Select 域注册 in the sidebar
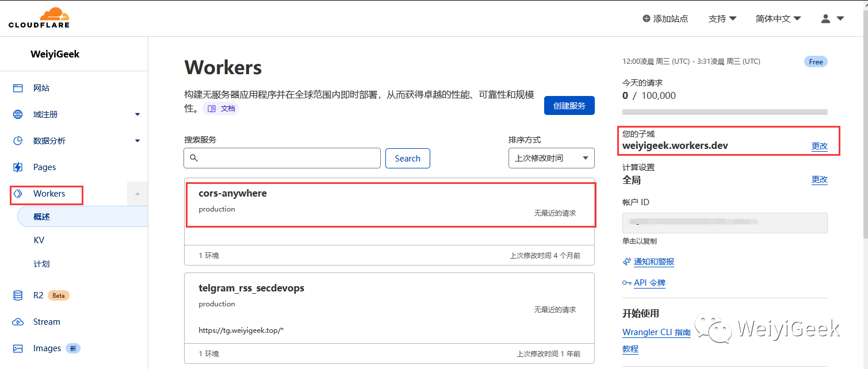This screenshot has height=369, width=868. [45, 114]
